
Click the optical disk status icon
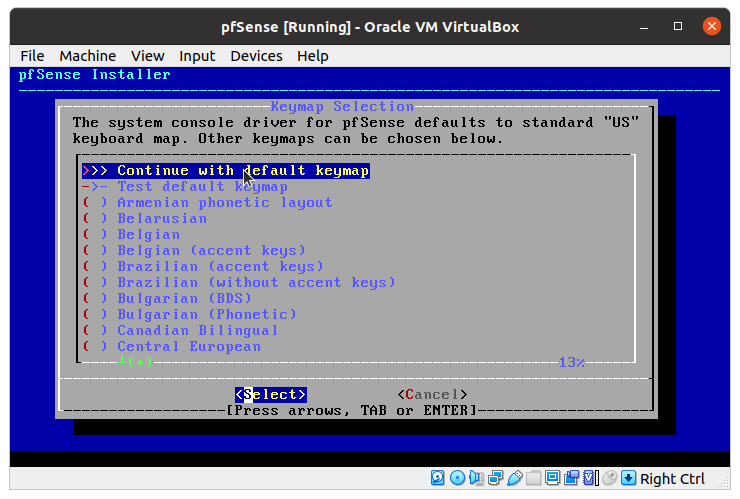(x=457, y=478)
